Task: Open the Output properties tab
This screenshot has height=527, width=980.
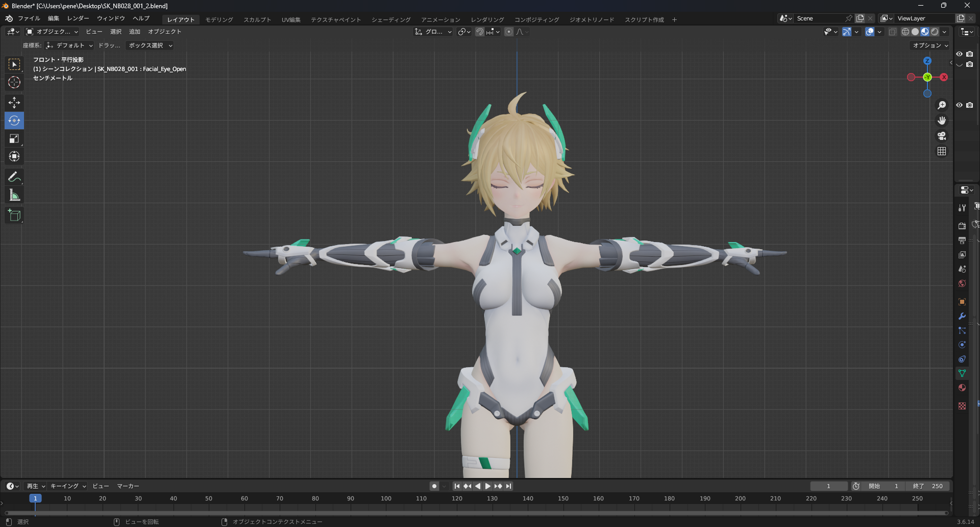Action: click(962, 240)
